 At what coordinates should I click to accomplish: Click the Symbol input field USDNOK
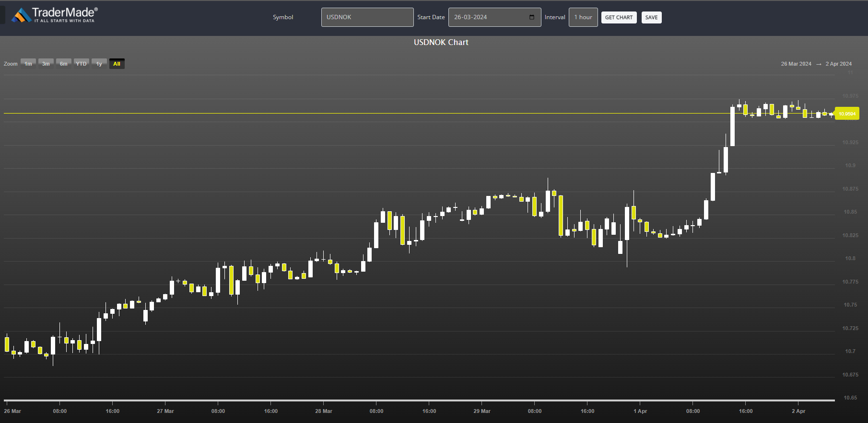coord(367,17)
